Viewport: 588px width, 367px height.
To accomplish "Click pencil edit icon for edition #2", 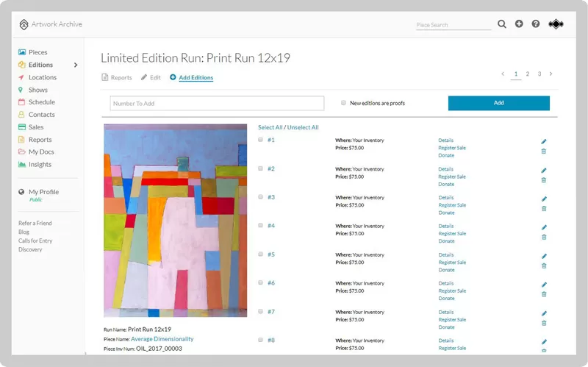I will click(x=544, y=171).
